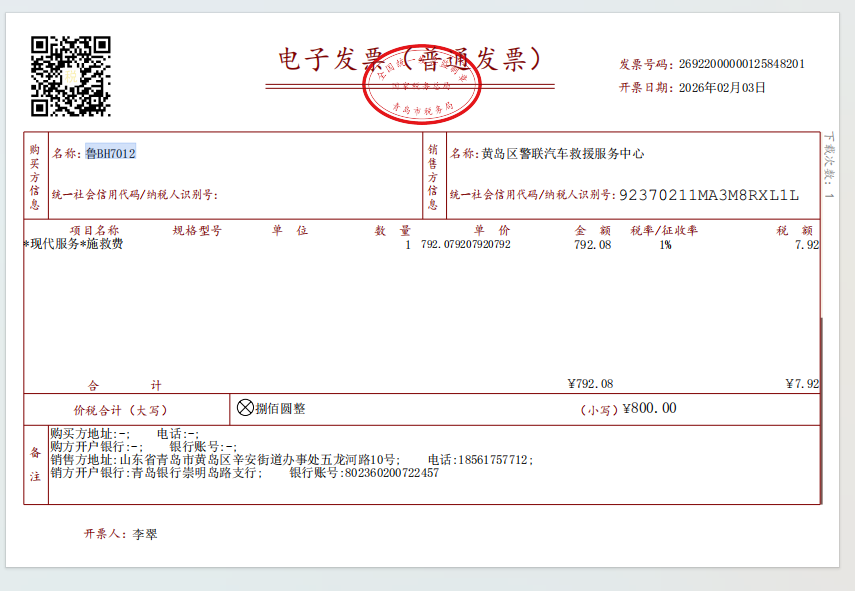The width and height of the screenshot is (855, 591).
Task: Click the invoice title 电子发票(普通发票)
Action: tap(412, 60)
